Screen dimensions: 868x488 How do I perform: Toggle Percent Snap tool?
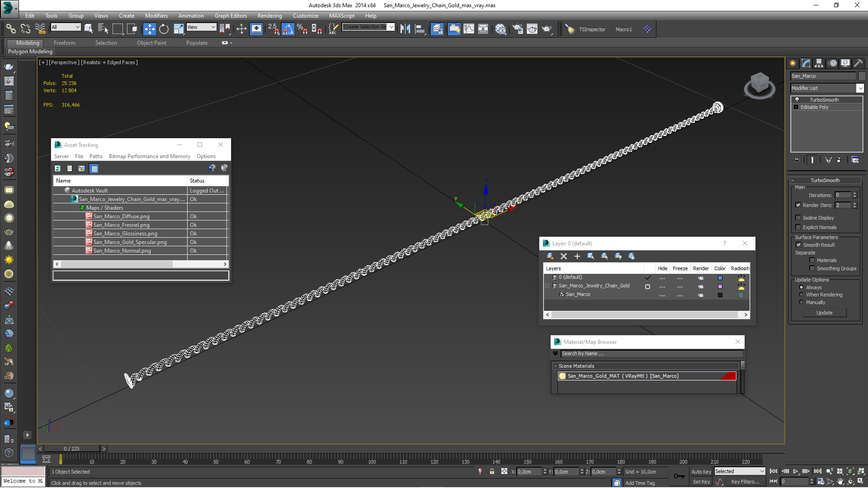[302, 29]
